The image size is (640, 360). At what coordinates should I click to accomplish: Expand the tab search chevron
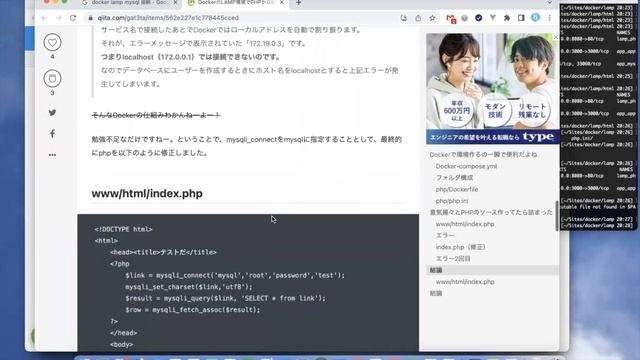pos(549,3)
